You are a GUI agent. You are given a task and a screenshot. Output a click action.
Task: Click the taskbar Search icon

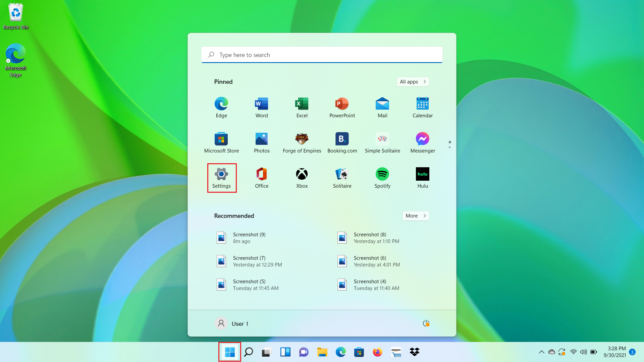(x=248, y=352)
